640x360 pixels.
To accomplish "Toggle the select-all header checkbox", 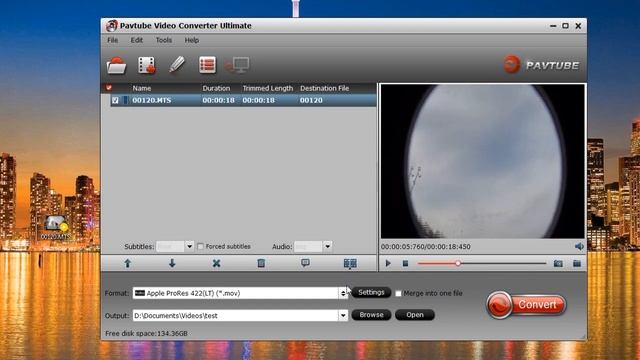I will pyautogui.click(x=109, y=88).
